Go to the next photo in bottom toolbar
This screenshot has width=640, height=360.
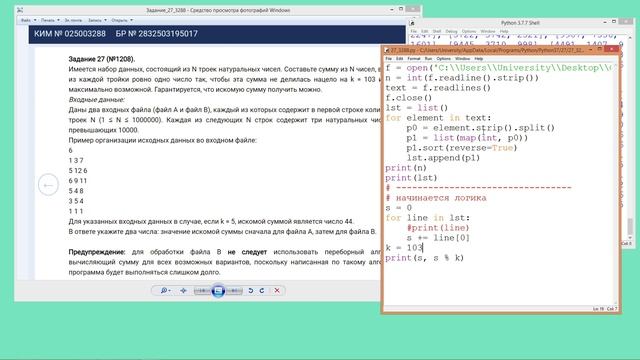[x=234, y=291]
